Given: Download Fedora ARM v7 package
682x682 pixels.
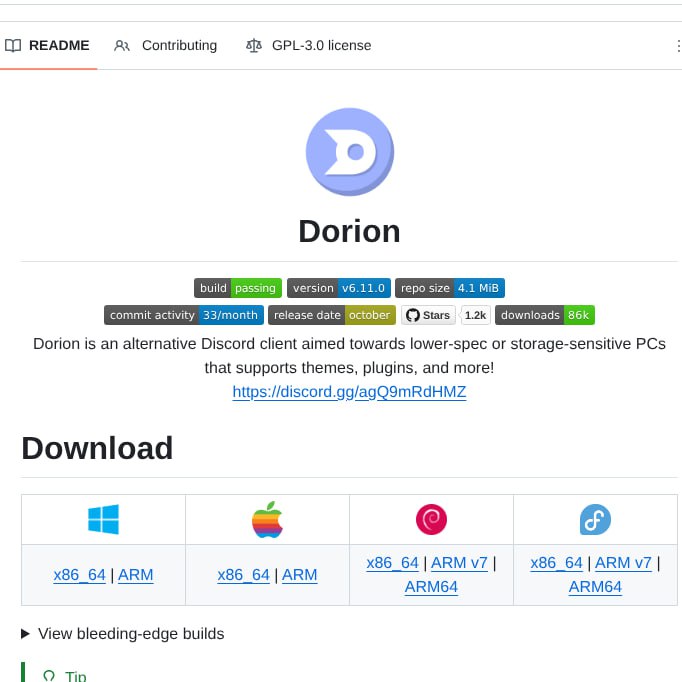Looking at the screenshot, I should coord(623,563).
